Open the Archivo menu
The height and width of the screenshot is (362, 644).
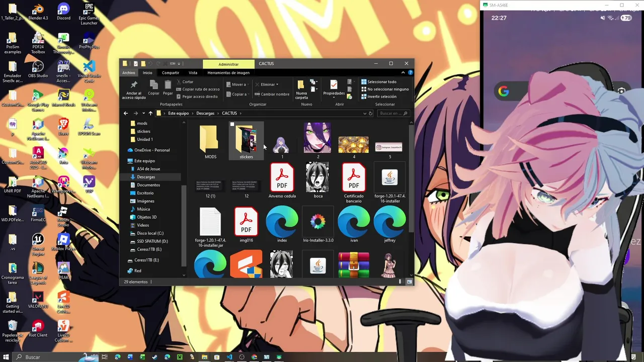(128, 72)
